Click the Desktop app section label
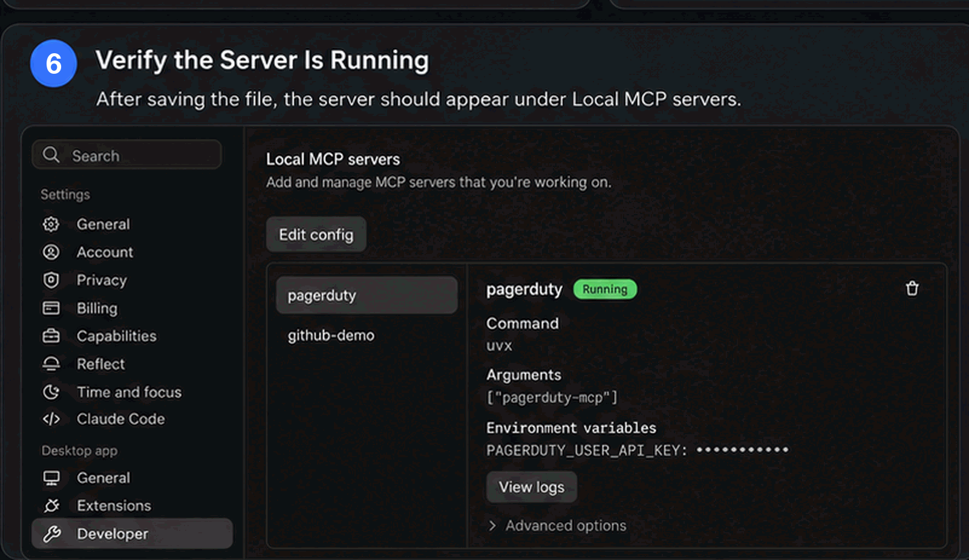 79,451
